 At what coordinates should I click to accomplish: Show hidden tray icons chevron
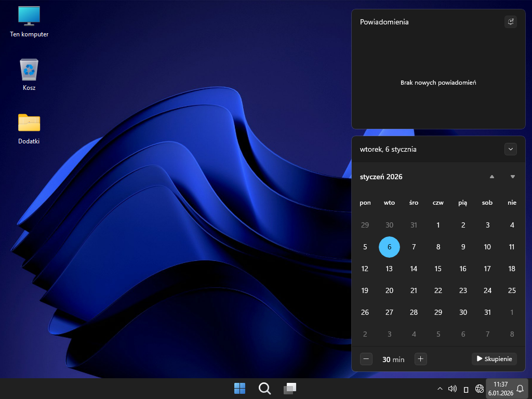[x=440, y=389]
